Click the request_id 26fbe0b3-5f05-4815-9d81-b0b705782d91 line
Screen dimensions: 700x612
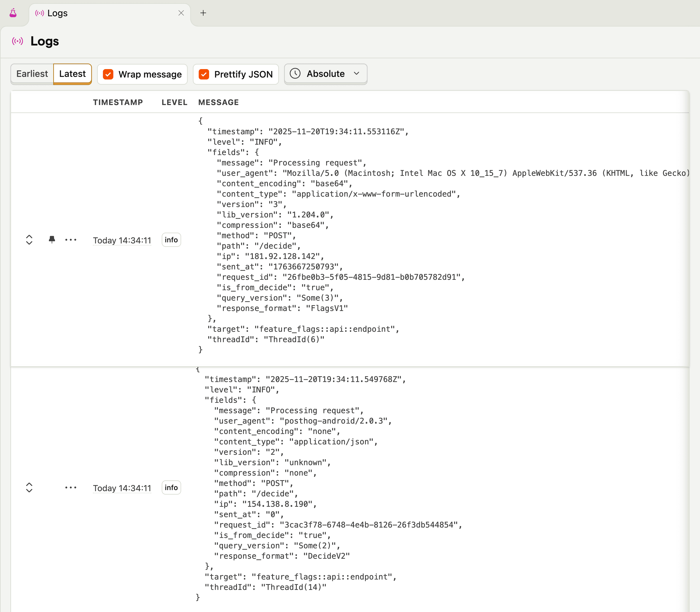341,277
